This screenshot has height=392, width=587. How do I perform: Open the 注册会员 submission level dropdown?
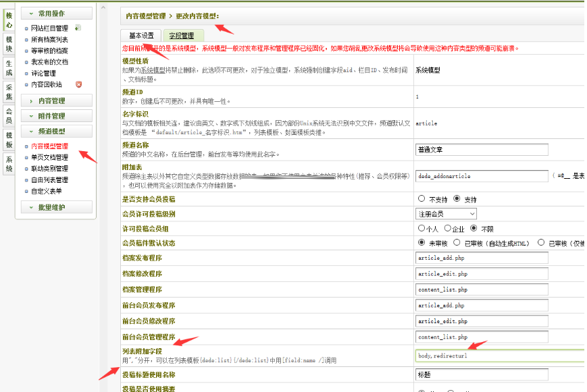[x=446, y=214]
